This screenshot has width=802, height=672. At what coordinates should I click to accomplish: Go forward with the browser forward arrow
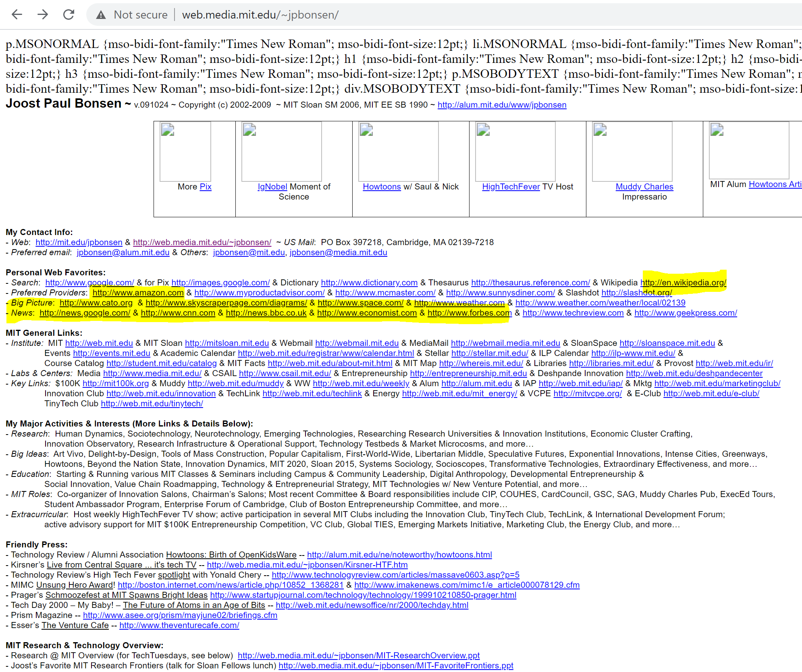point(43,15)
